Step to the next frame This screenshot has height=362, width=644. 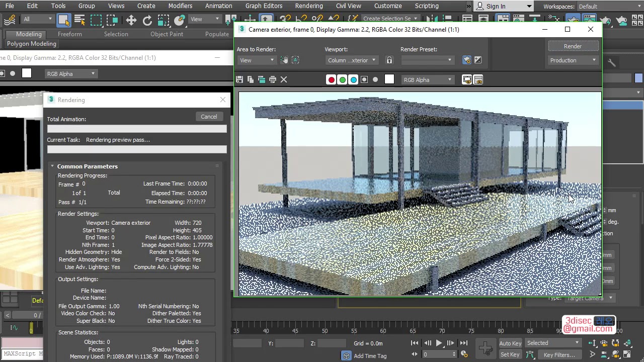coord(451,343)
